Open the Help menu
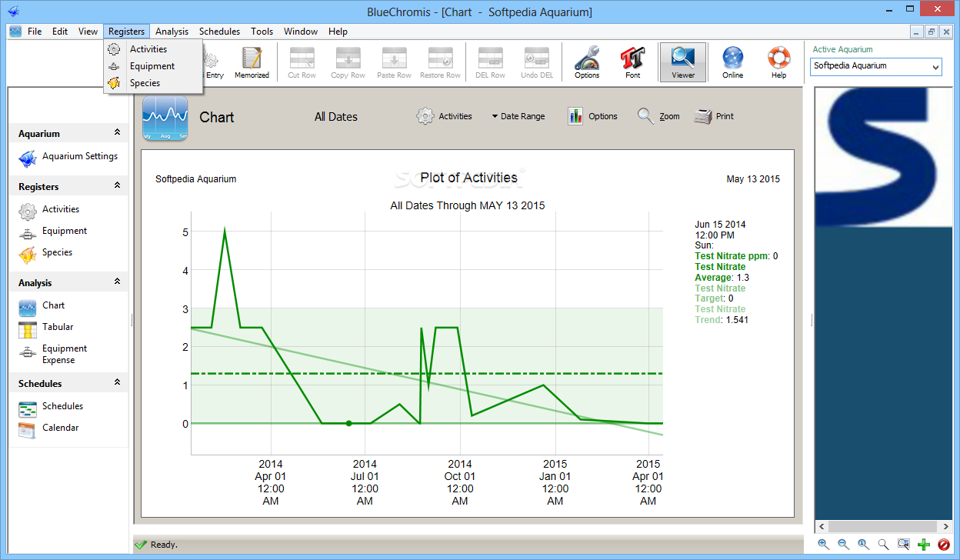The width and height of the screenshot is (960, 560). pyautogui.click(x=338, y=32)
